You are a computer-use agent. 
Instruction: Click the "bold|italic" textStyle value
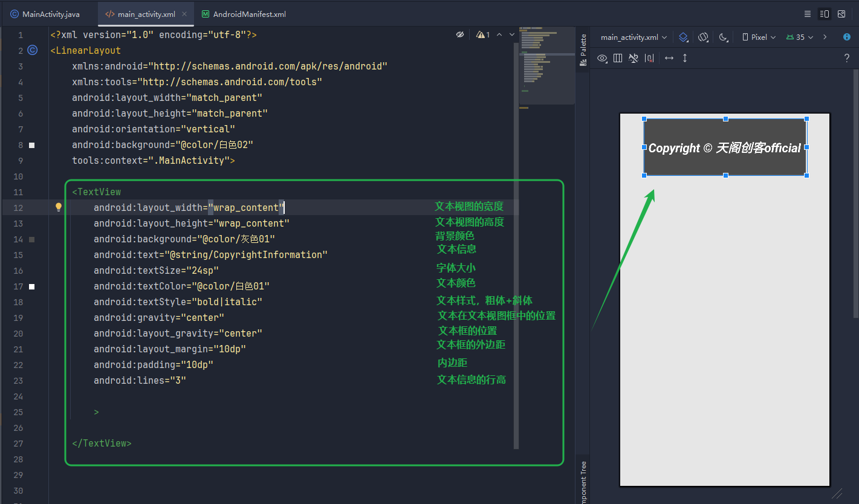pos(227,302)
